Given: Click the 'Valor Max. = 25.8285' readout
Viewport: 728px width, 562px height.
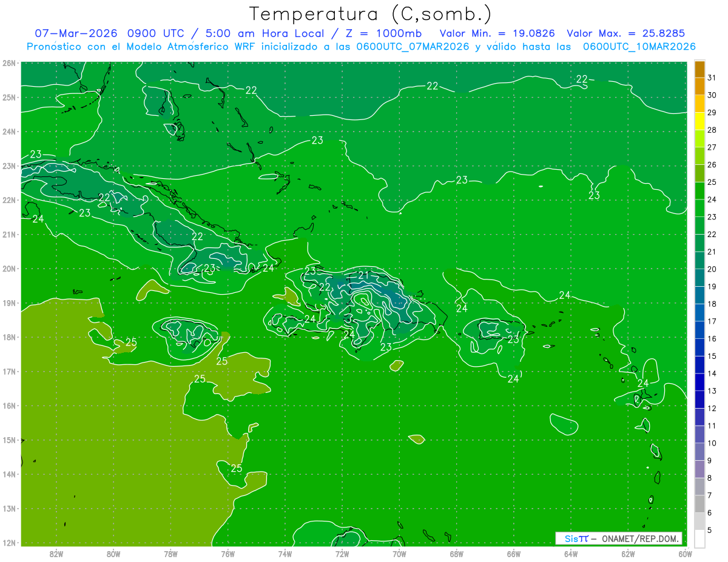Looking at the screenshot, I should coord(627,33).
